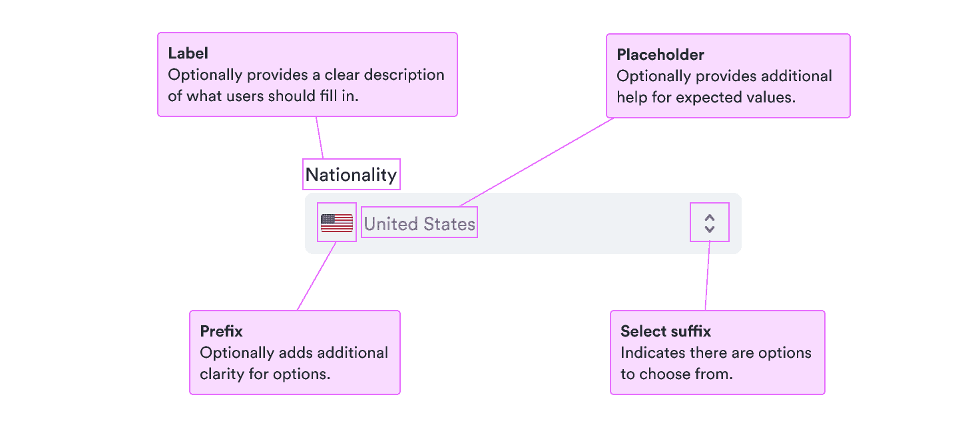Click "help for expected values." text

coord(706,97)
